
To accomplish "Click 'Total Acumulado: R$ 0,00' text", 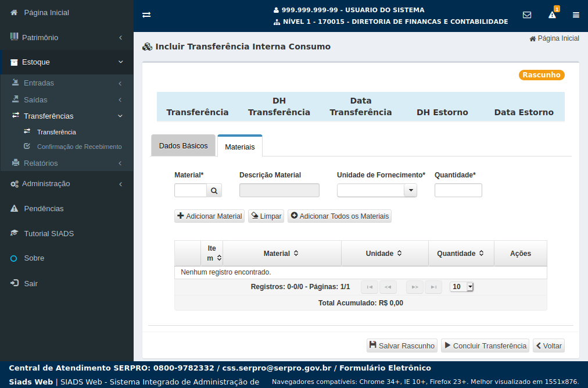I will pyautogui.click(x=361, y=302).
